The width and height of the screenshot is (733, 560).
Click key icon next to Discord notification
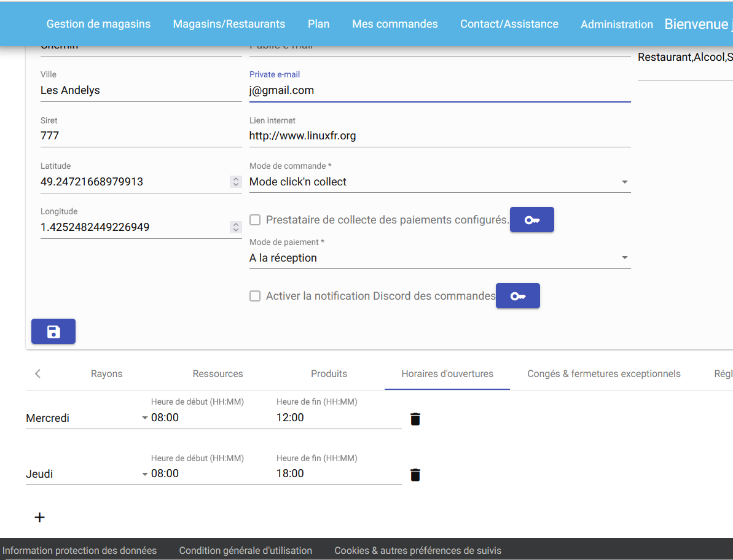click(517, 296)
